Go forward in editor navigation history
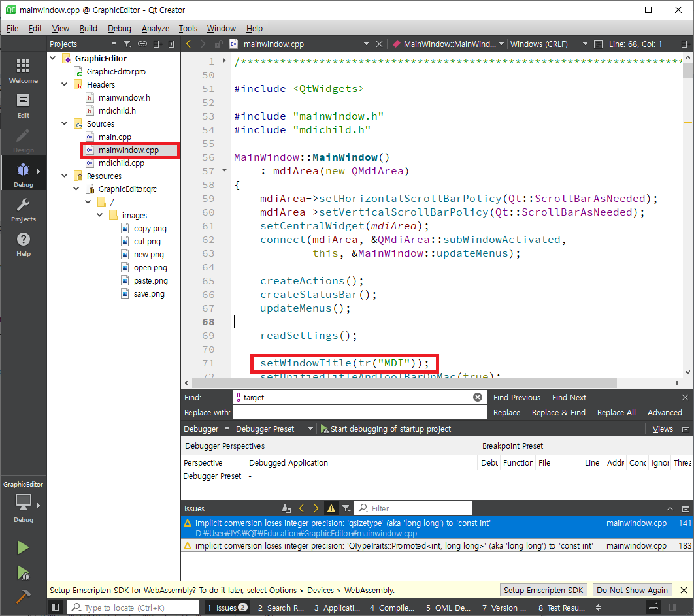The height and width of the screenshot is (616, 694). point(203,44)
